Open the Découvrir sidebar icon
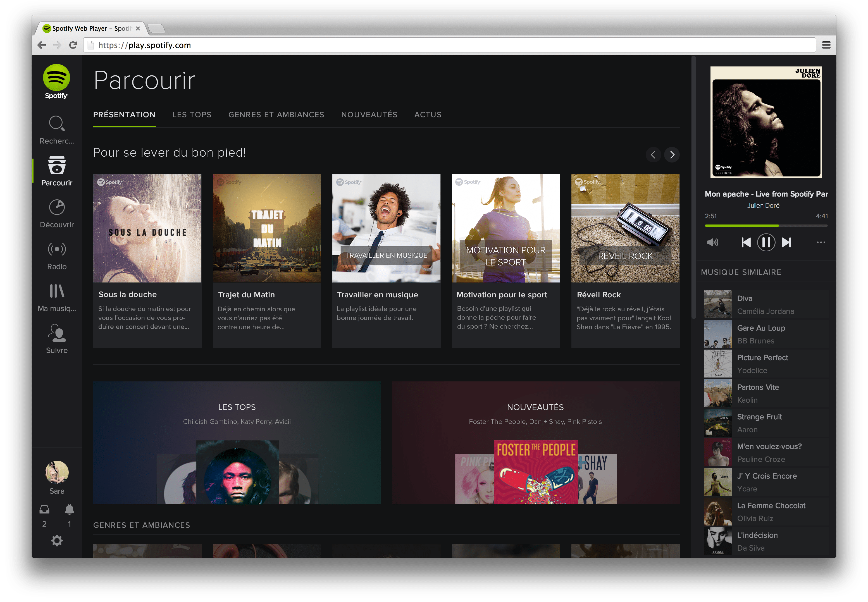 point(57,207)
